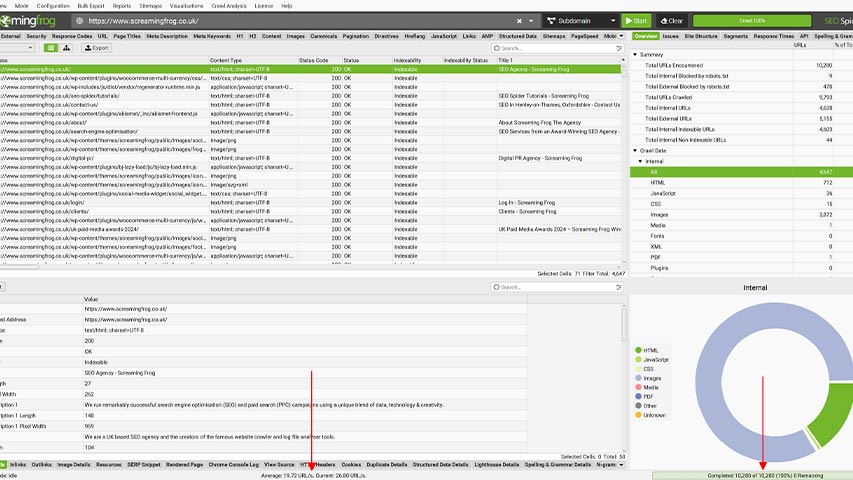This screenshot has width=853, height=480.
Task: Select the Issues tab in right panel
Action: point(670,36)
